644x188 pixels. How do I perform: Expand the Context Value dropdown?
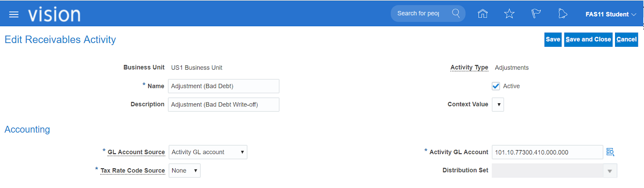tap(498, 104)
